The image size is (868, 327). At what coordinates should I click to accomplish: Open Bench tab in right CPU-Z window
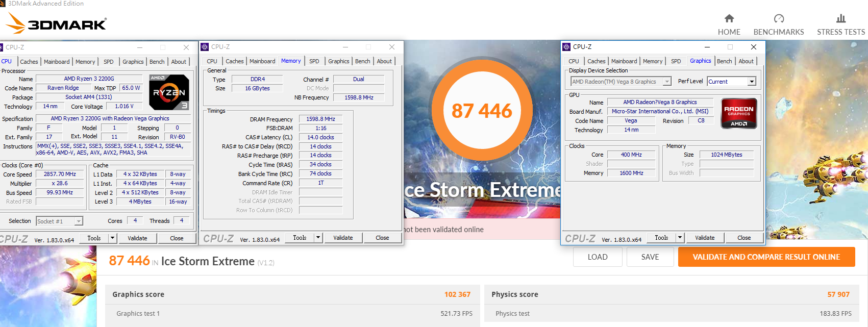click(x=725, y=61)
